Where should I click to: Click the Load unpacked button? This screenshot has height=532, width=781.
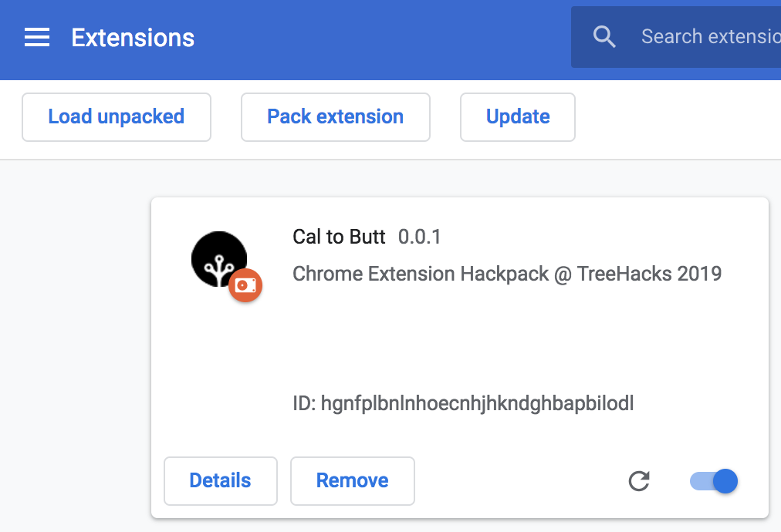117,117
